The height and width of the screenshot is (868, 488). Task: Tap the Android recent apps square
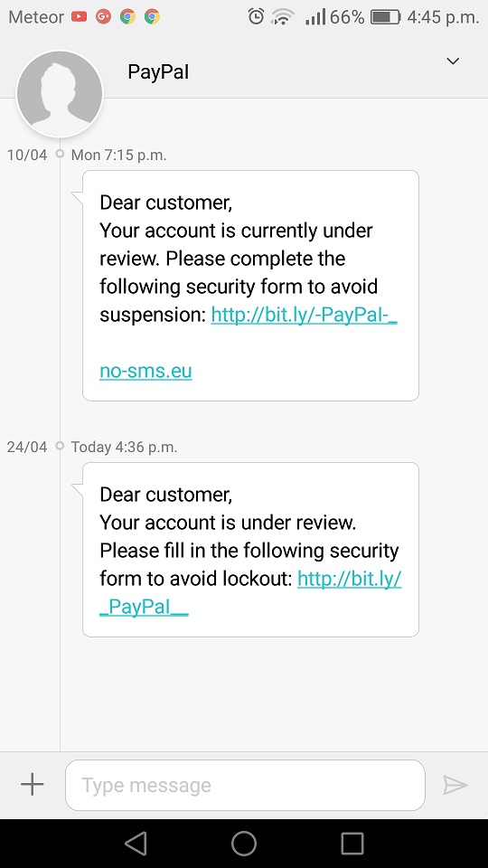tap(352, 844)
